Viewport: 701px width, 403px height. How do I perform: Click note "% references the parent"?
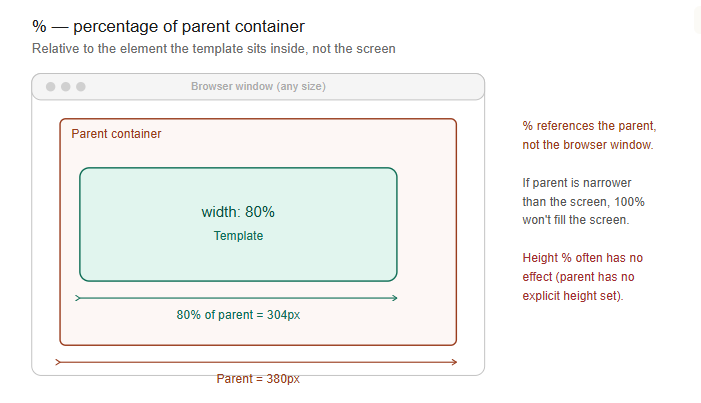[589, 135]
